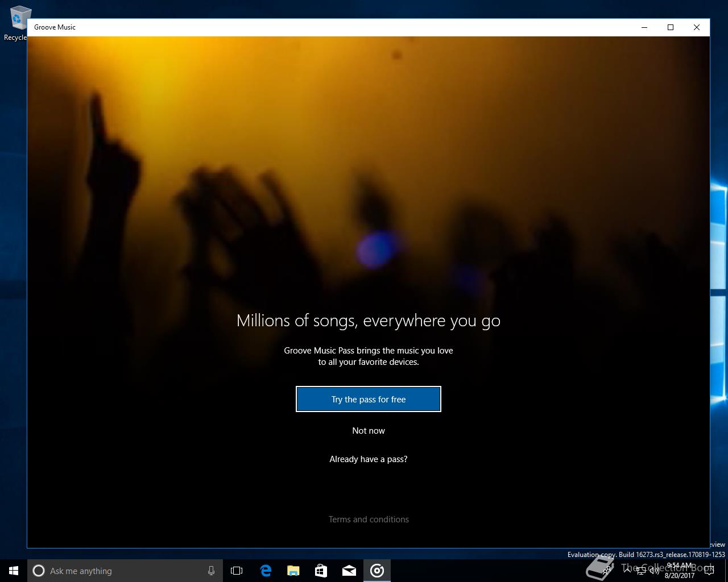Image resolution: width=728 pixels, height=582 pixels.
Task: Open the volume control tray icon
Action: tap(654, 571)
